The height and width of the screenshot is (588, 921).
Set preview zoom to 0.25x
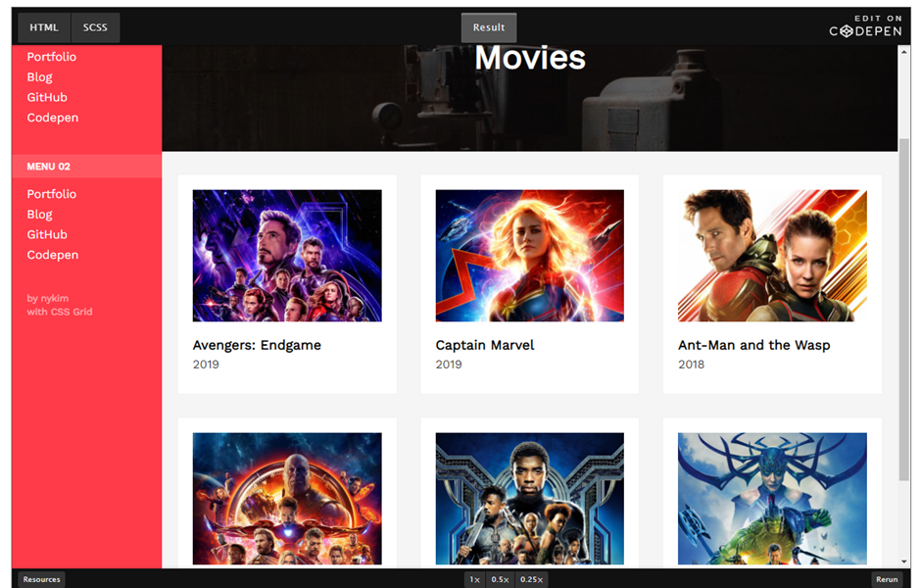[532, 580]
